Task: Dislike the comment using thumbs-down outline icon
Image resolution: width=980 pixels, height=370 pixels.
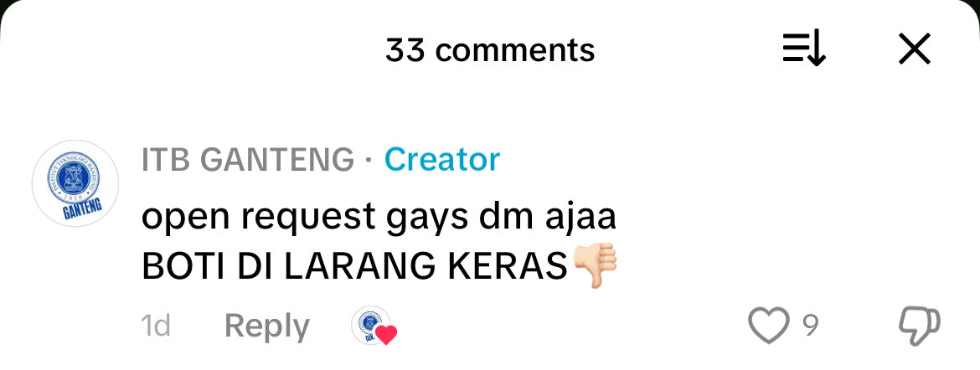Action: (x=919, y=326)
